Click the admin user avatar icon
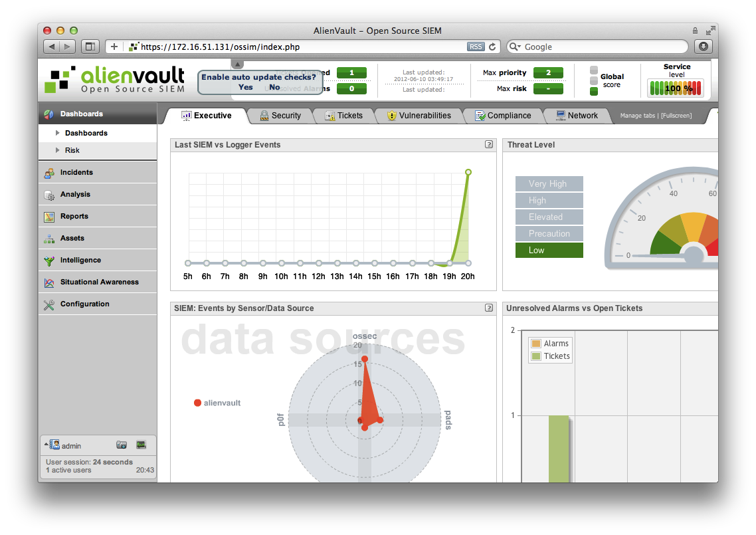756x535 pixels. (x=54, y=445)
